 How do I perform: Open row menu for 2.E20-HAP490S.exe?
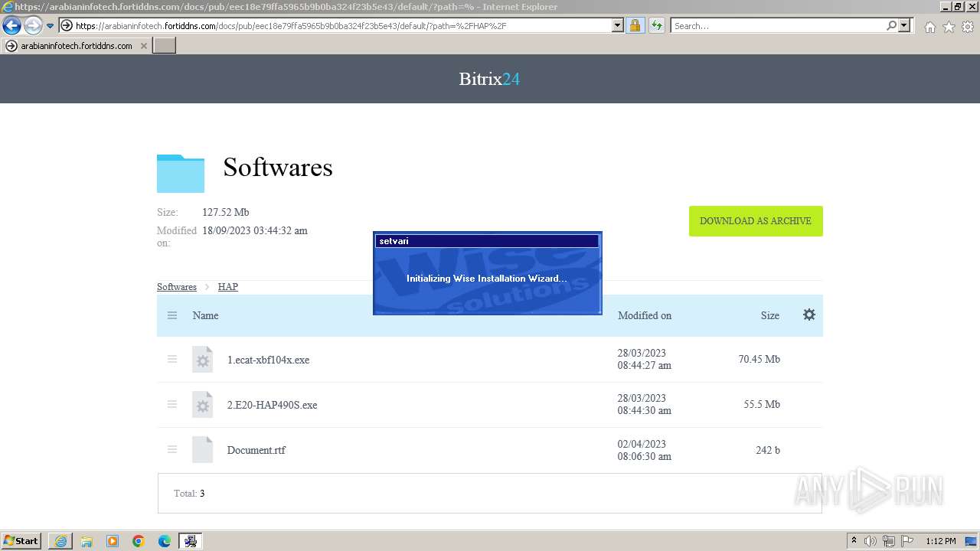pyautogui.click(x=172, y=404)
